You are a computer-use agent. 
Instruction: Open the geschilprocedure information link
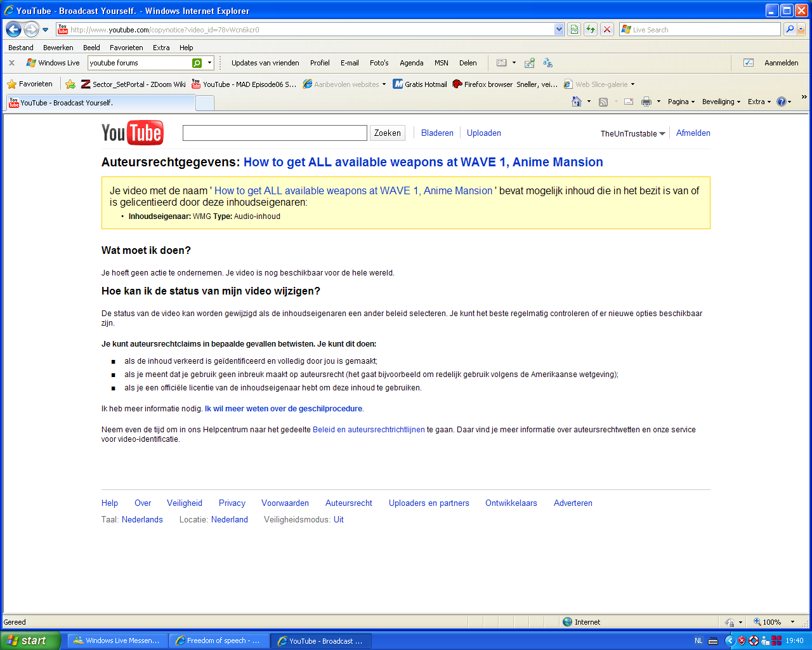[284, 409]
